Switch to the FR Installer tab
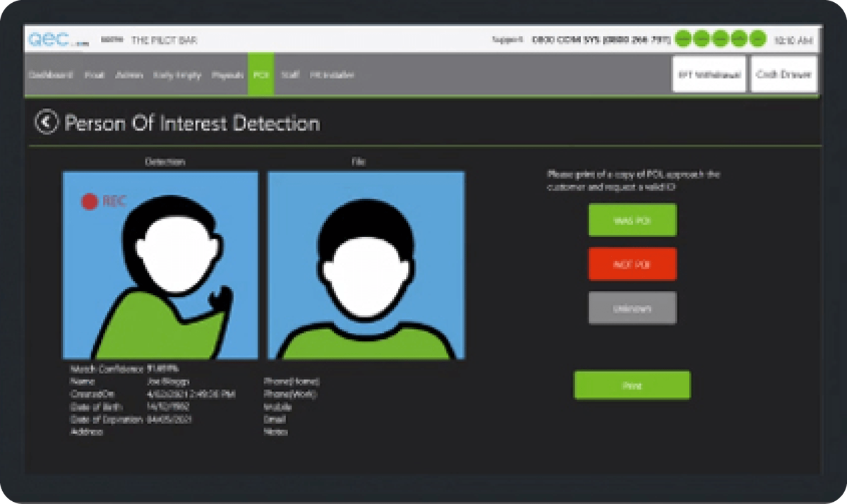This screenshot has width=847, height=504. (x=332, y=75)
